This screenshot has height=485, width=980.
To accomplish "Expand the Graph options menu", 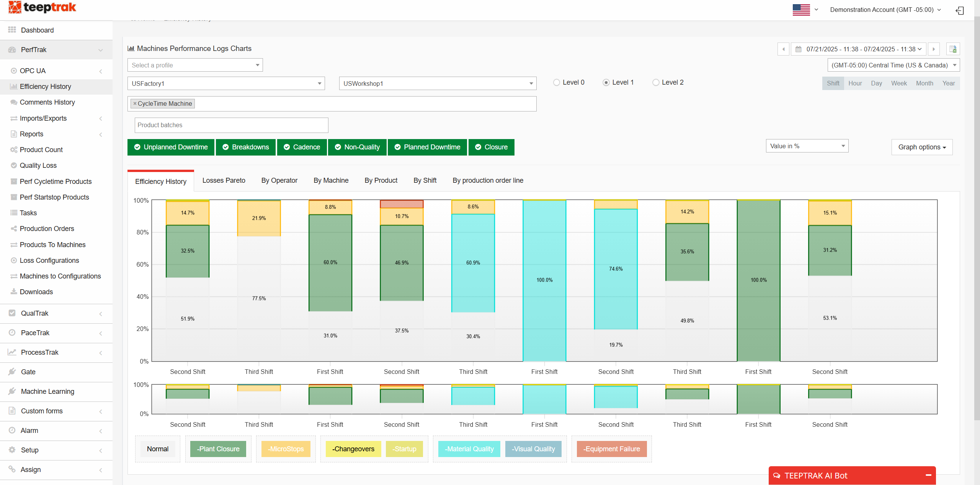I will (x=922, y=147).
